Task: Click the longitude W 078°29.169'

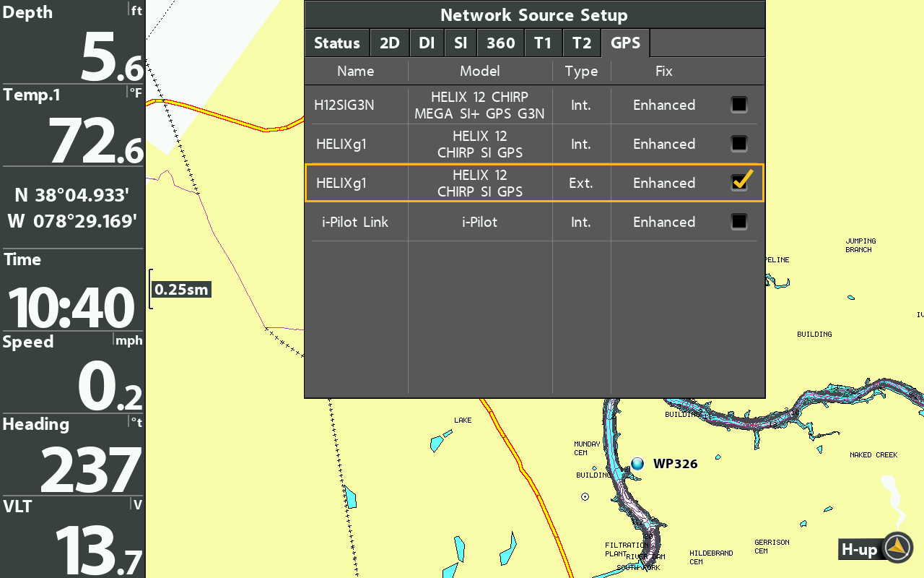Action: 72,221
